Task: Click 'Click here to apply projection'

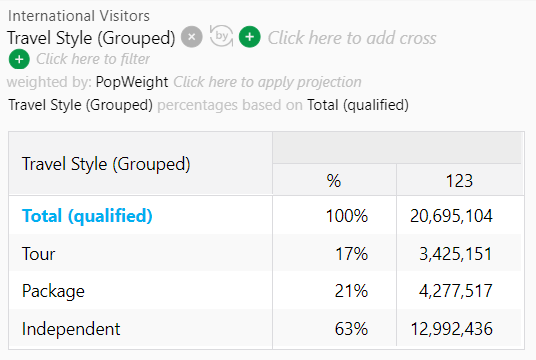Action: (267, 82)
